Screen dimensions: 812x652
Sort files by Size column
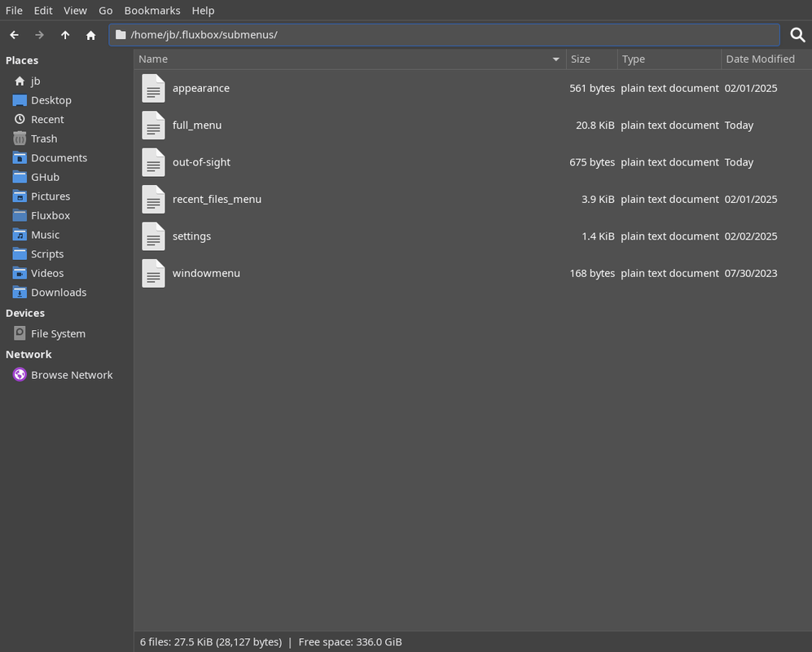coord(592,59)
